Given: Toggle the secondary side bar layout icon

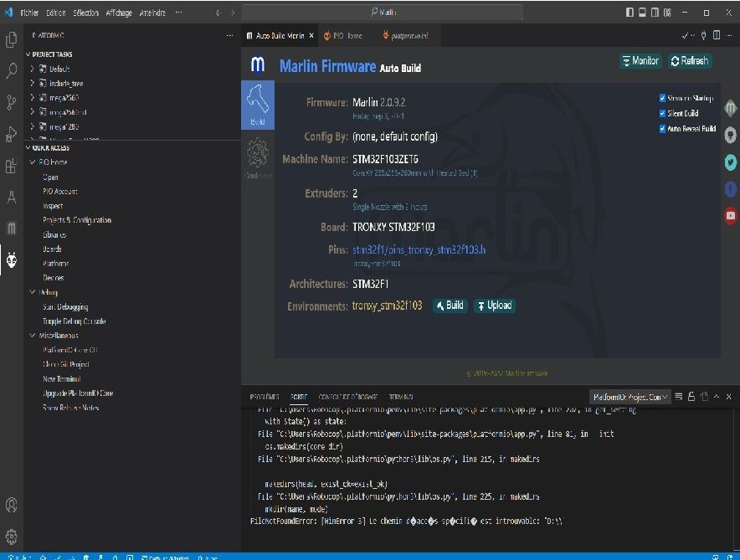Looking at the screenshot, I should [655, 13].
